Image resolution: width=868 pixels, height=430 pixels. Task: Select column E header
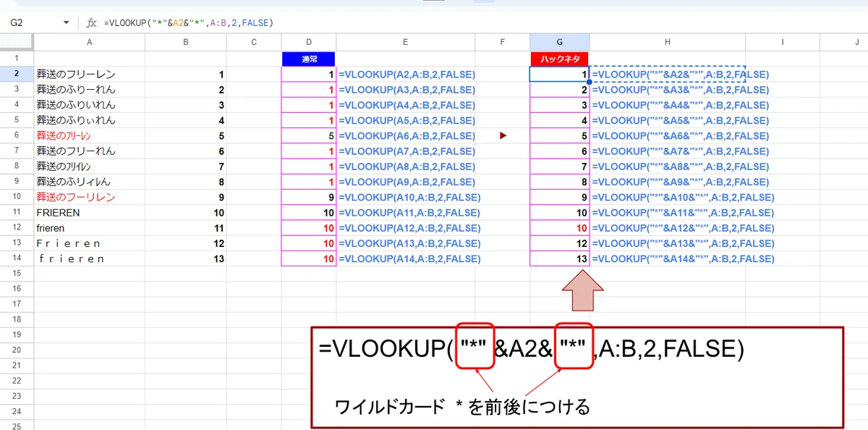(x=406, y=43)
